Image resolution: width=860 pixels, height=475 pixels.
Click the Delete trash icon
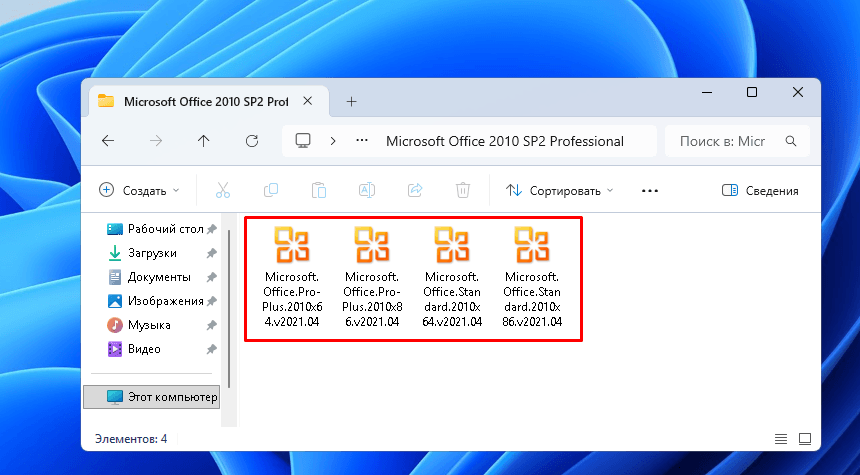click(x=463, y=190)
